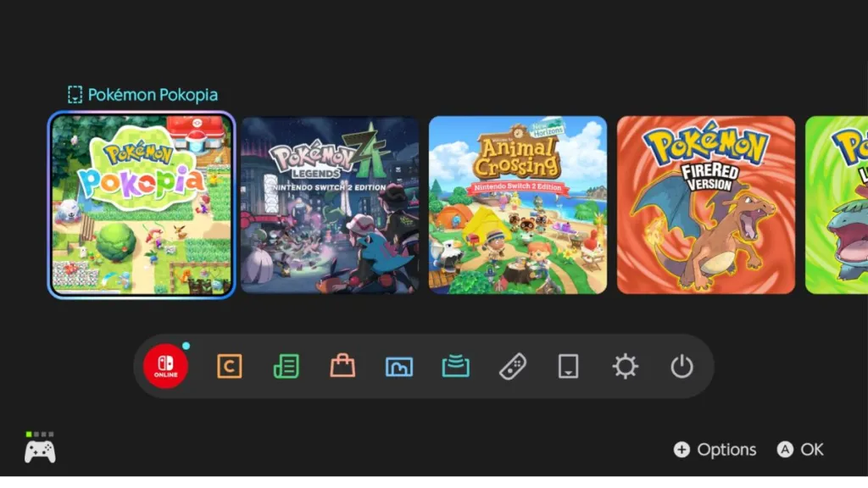The height and width of the screenshot is (488, 868).
Task: Open Nintendo Switch Online app
Action: tap(165, 366)
